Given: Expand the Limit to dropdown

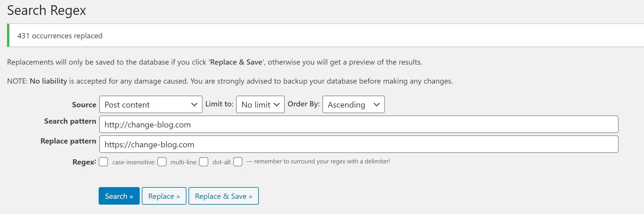Looking at the screenshot, I should pos(260,104).
